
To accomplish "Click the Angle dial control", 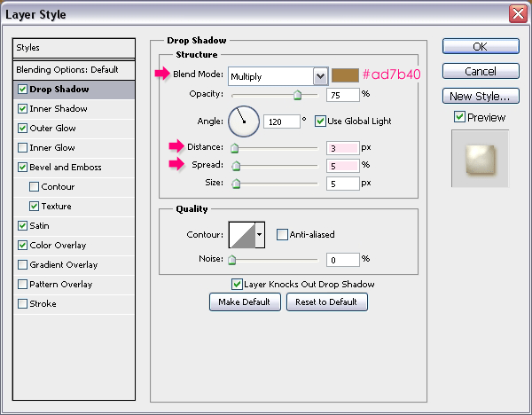I will (x=244, y=121).
